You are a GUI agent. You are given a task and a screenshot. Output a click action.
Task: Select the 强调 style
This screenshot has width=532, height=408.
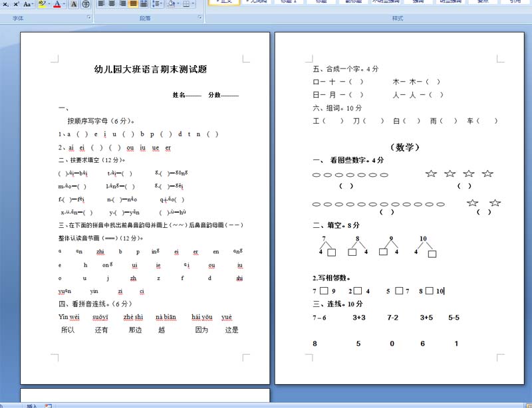[418, 1]
